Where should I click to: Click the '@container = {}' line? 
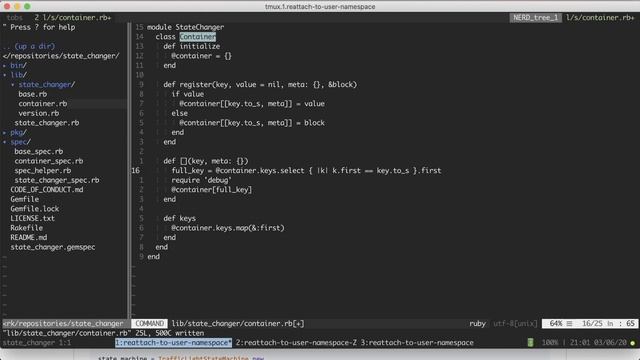click(x=202, y=56)
